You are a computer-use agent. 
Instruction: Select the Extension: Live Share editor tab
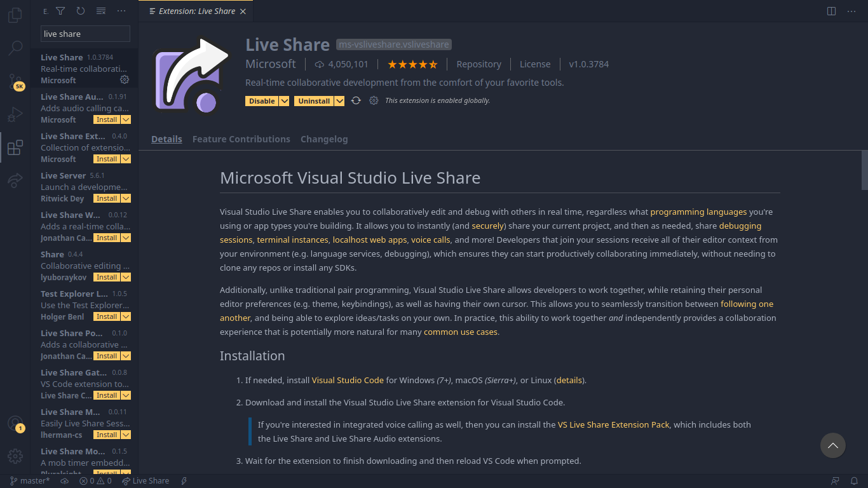click(196, 11)
